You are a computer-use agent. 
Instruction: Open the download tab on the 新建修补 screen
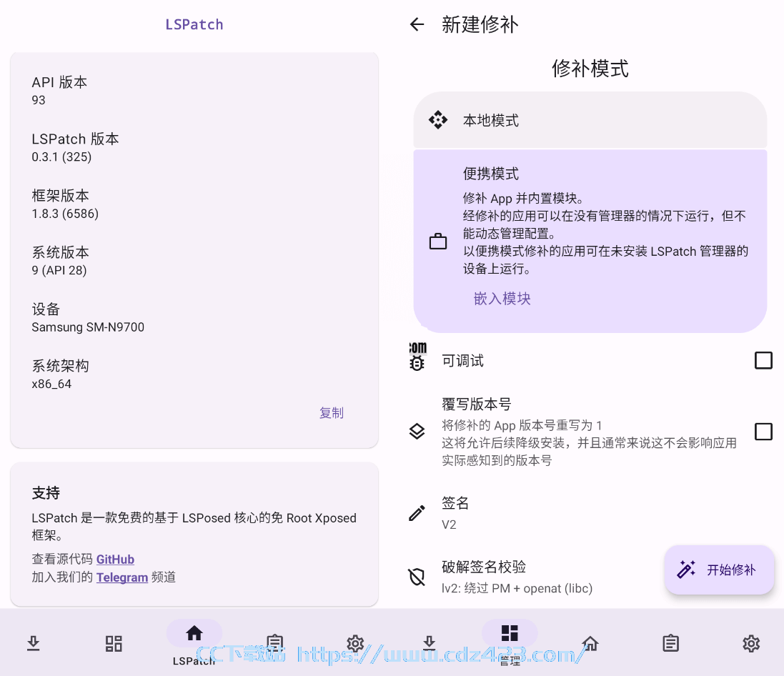429,643
